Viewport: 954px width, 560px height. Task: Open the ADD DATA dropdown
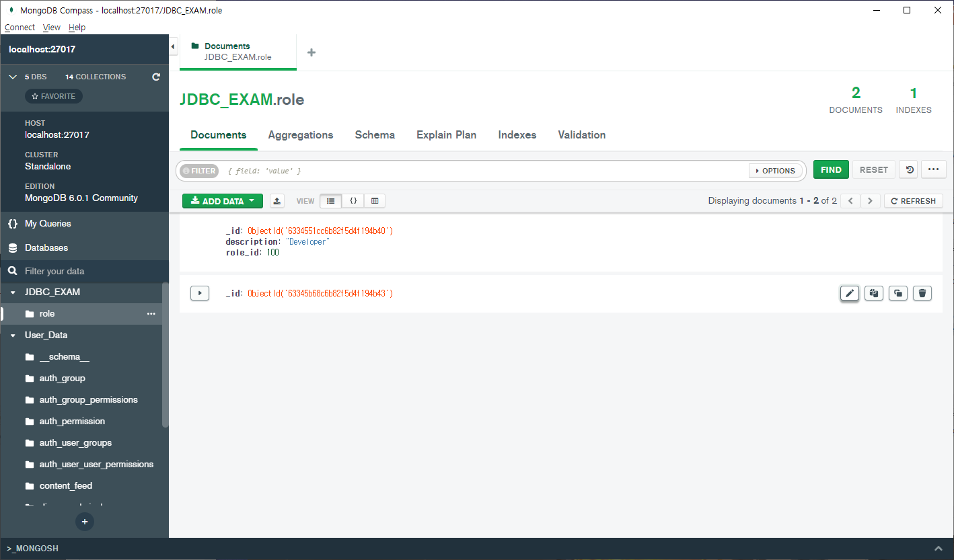223,201
